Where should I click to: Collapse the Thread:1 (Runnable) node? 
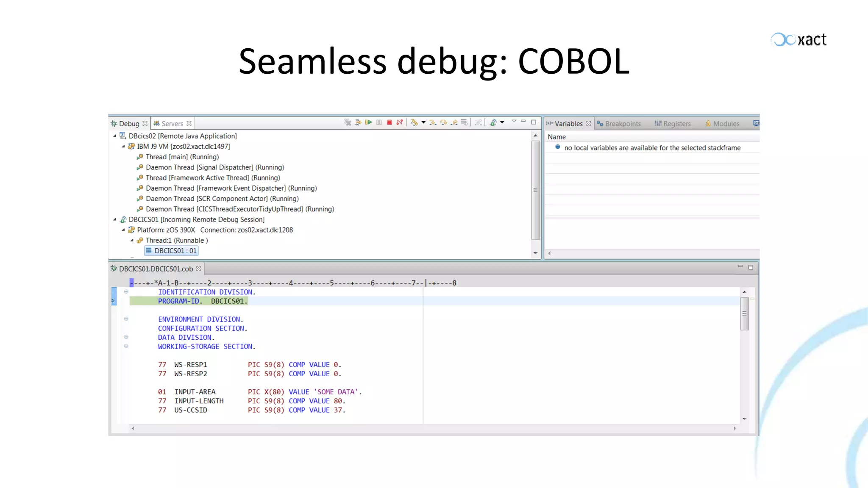click(132, 240)
